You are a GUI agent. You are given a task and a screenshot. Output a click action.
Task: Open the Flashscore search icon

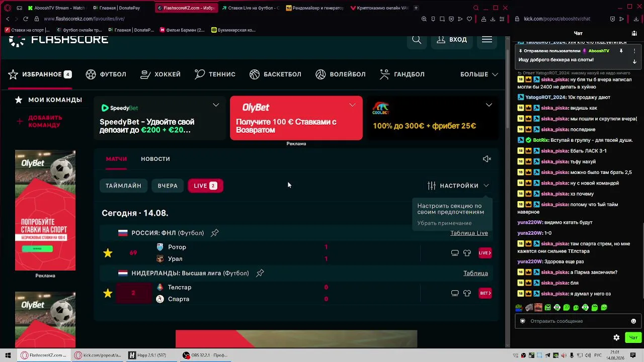(x=417, y=40)
